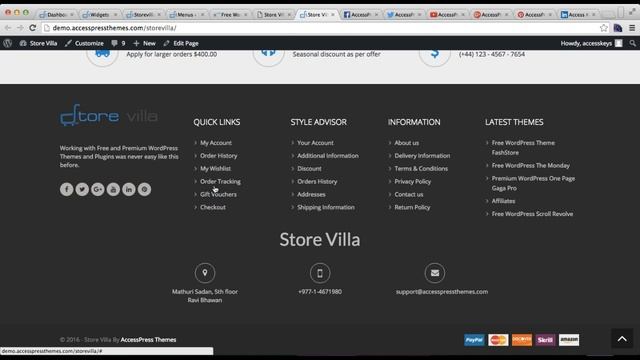Open the Discount link
640x360 pixels.
click(x=309, y=168)
